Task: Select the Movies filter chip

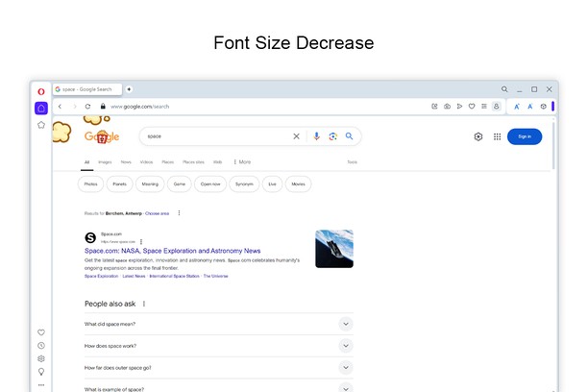Action: point(298,184)
